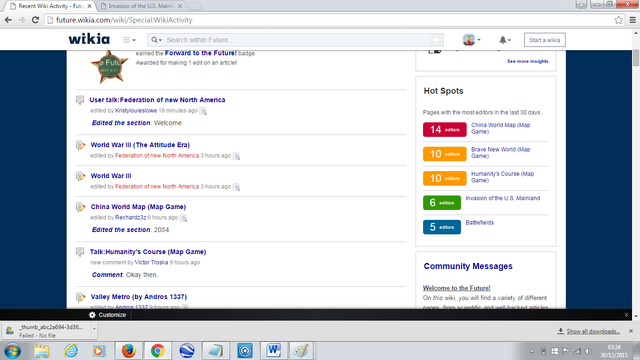Image resolution: width=640 pixels, height=360 pixels.
Task: Click green 6 editors badge
Action: coord(442,203)
